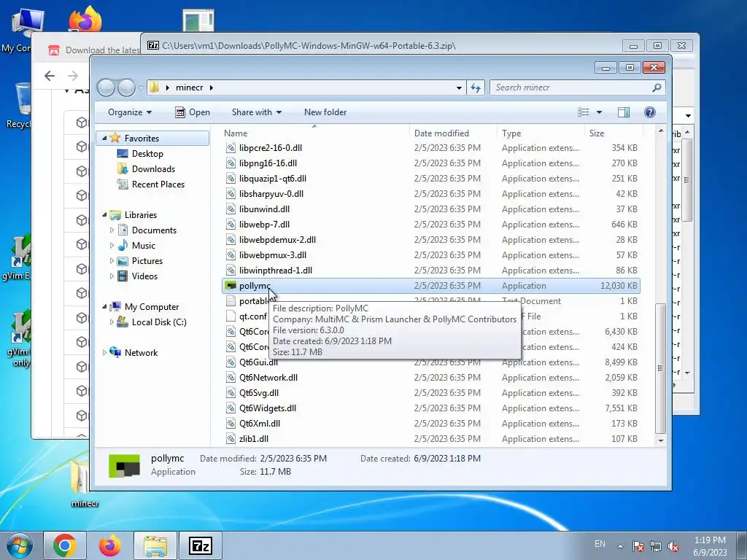Image resolution: width=747 pixels, height=560 pixels.
Task: Click browser back arrow in background window
Action: (50, 76)
